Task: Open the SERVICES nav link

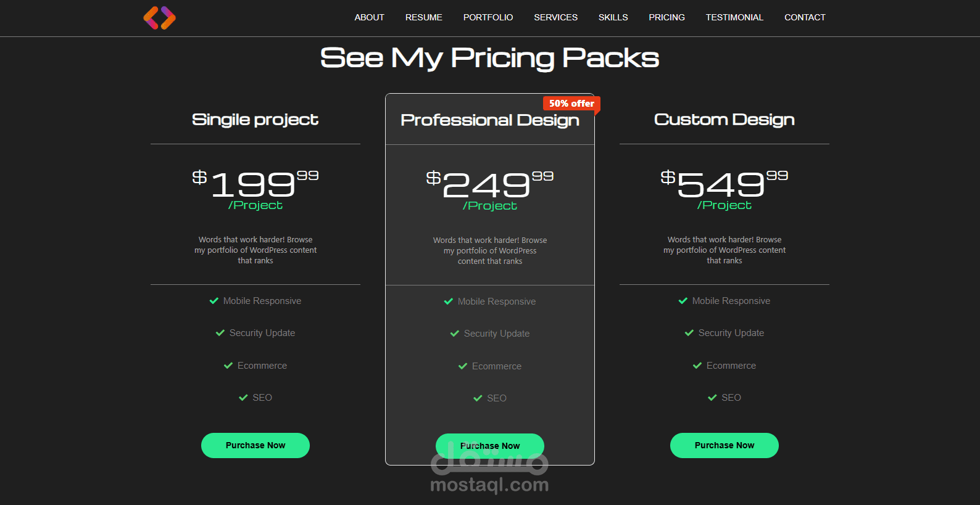Action: [x=555, y=17]
